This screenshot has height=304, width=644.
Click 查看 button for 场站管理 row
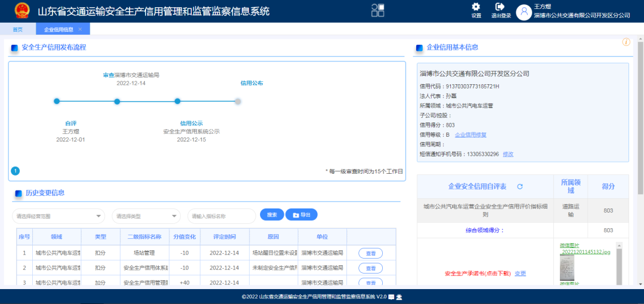(370, 253)
